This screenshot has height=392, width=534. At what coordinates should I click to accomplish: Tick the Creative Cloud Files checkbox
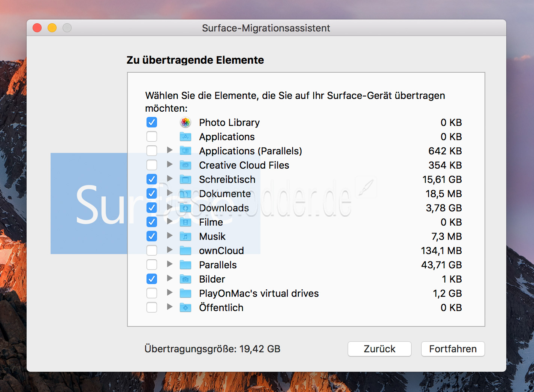pyautogui.click(x=152, y=165)
